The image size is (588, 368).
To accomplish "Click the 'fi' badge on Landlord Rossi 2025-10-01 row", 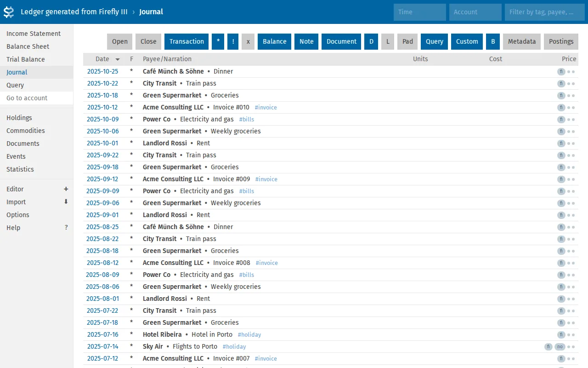I will pyautogui.click(x=561, y=144).
